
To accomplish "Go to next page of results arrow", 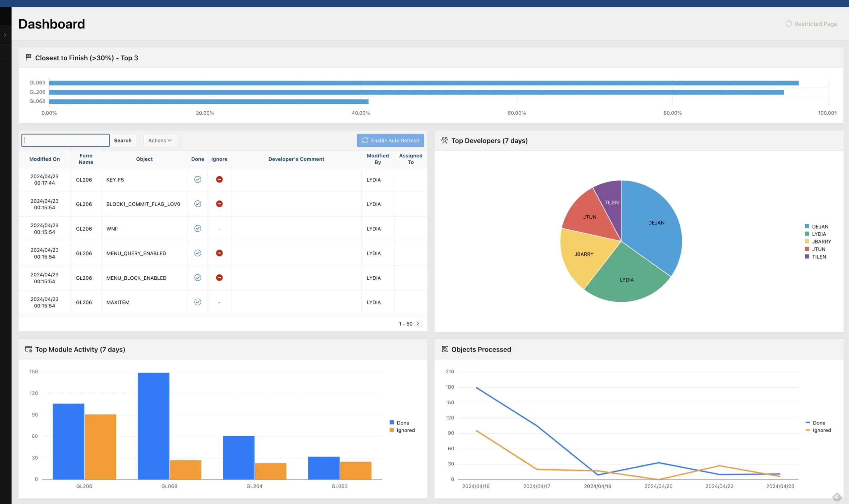I will tap(418, 324).
